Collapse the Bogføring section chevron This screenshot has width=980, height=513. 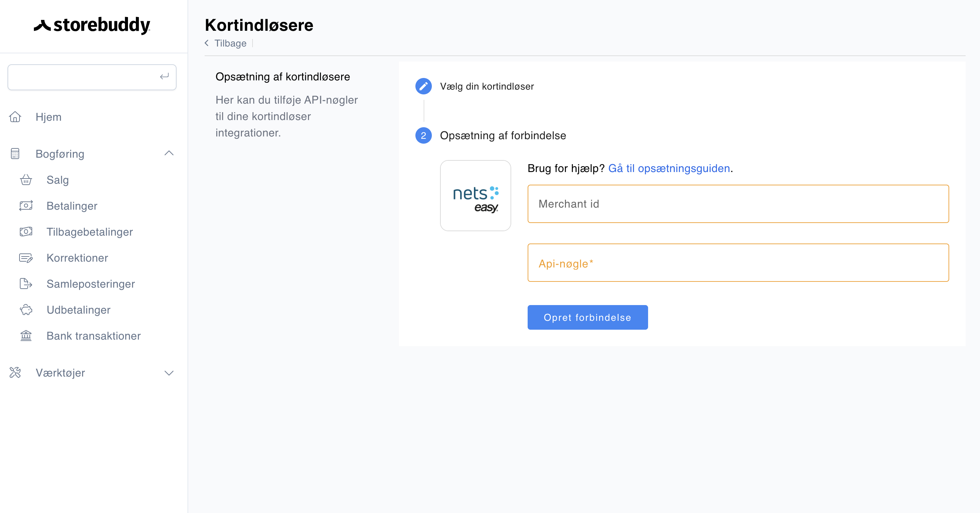[x=169, y=153]
